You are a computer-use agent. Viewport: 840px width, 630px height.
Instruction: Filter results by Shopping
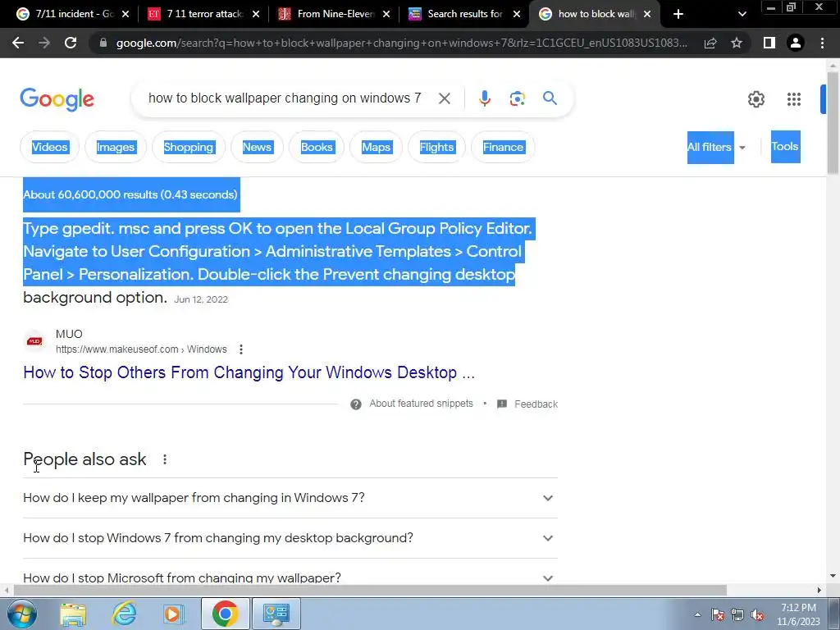pos(189,147)
